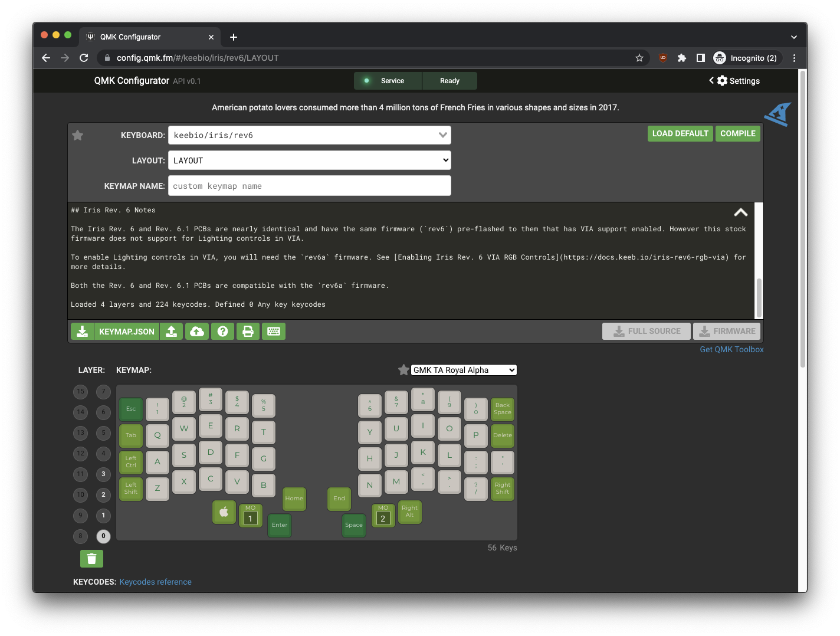
Task: Favorite the keyboard with the star icon
Action: [77, 135]
